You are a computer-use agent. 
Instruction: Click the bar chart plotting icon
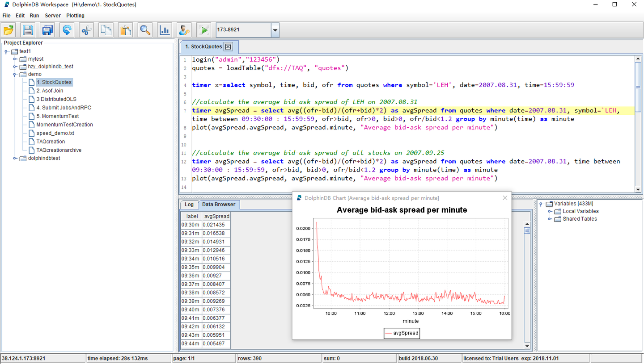point(164,30)
